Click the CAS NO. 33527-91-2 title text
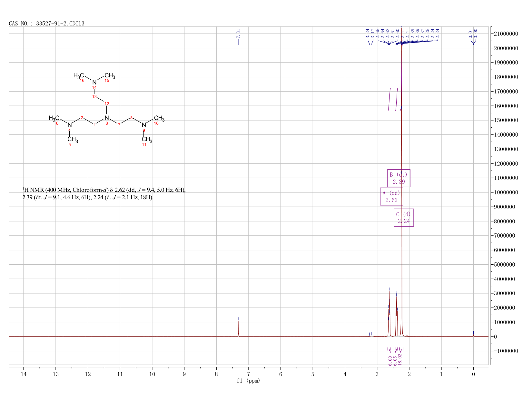 [x=46, y=24]
